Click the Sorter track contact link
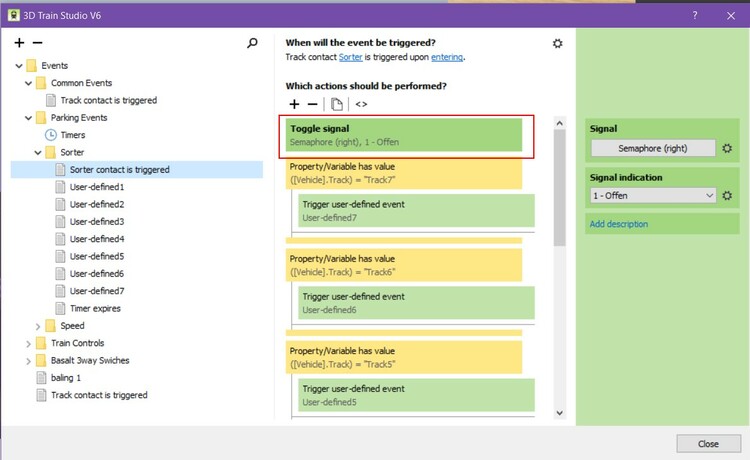Screen dimensions: 750x460 pos(350,58)
